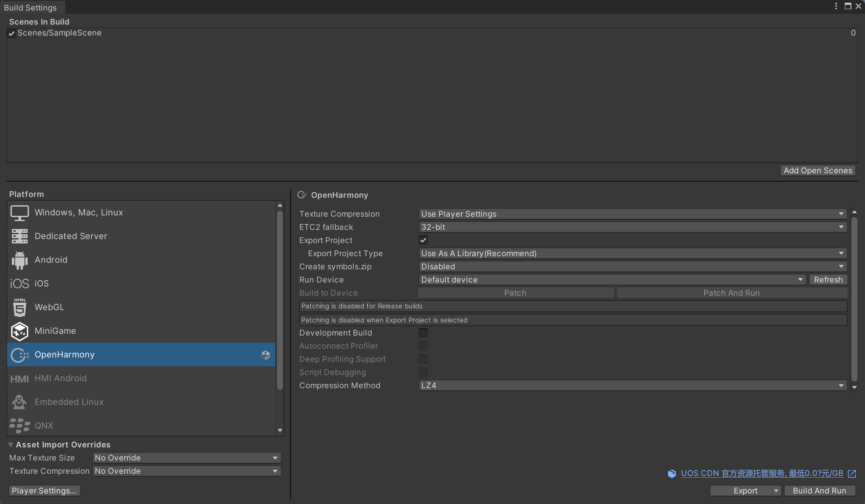
Task: Click the "Patching is disabled for Release builds" message
Action: coord(573,306)
